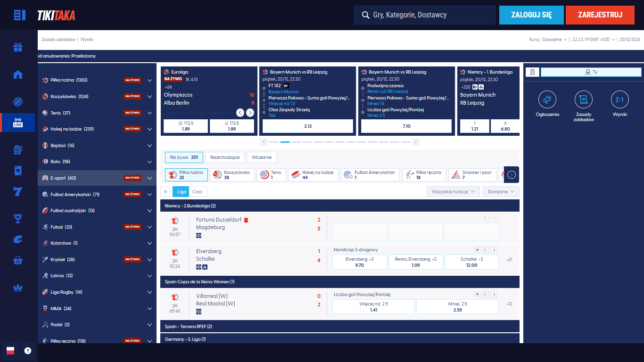644x362 pixels.
Task: Open sports section basketball icon in sidebar
Action: [x=18, y=101]
